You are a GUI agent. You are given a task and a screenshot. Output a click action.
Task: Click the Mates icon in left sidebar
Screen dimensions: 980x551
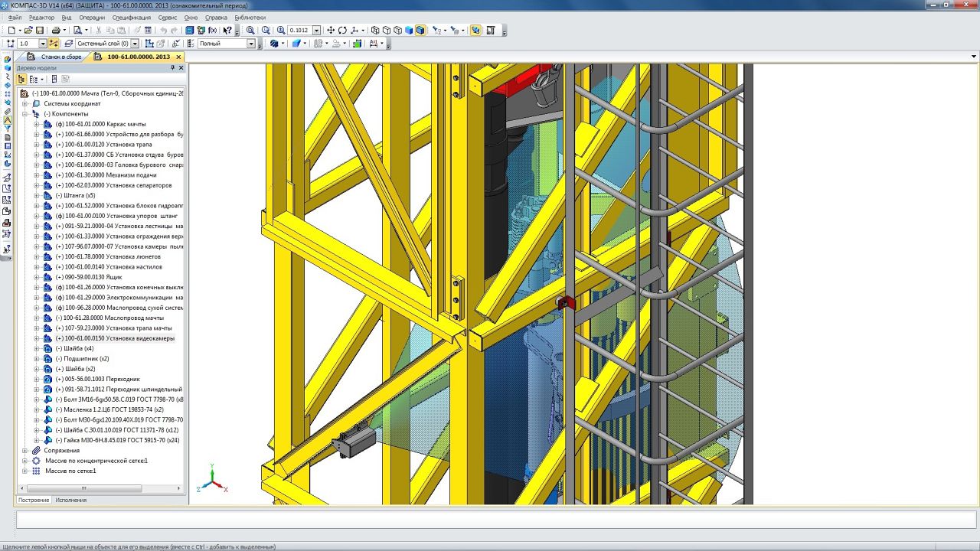pyautogui.click(x=8, y=111)
